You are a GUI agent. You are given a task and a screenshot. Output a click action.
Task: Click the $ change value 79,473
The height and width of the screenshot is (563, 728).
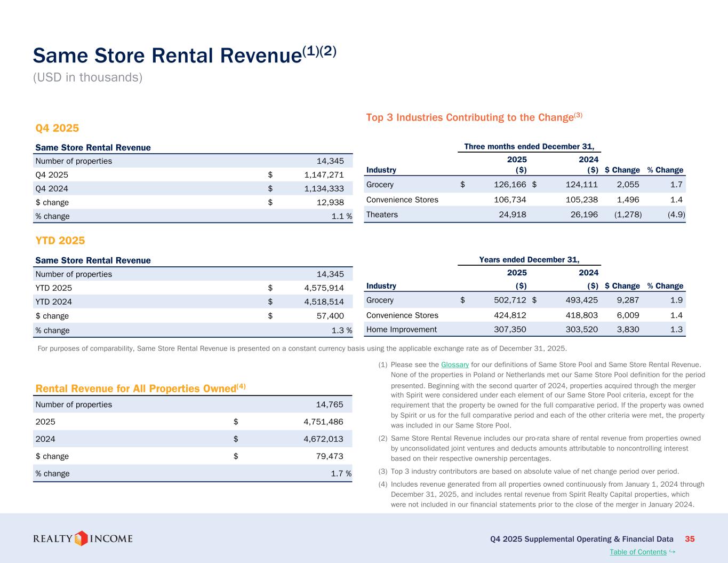pyautogui.click(x=327, y=456)
